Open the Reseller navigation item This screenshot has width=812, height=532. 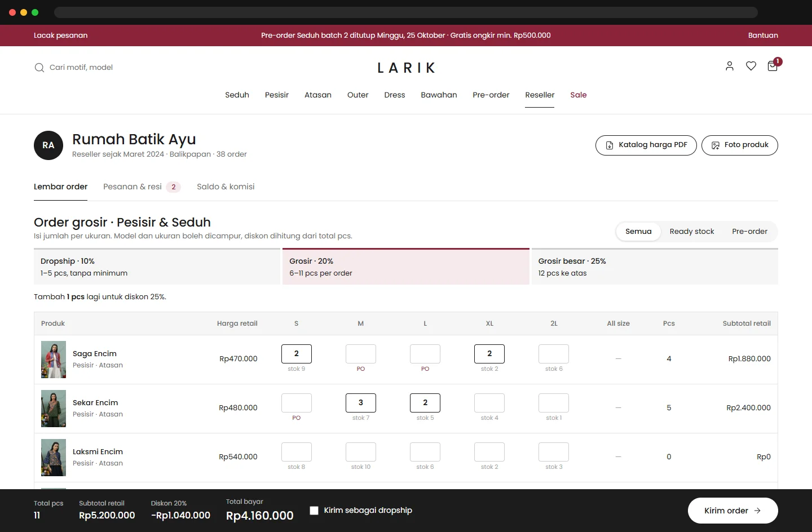pyautogui.click(x=540, y=95)
